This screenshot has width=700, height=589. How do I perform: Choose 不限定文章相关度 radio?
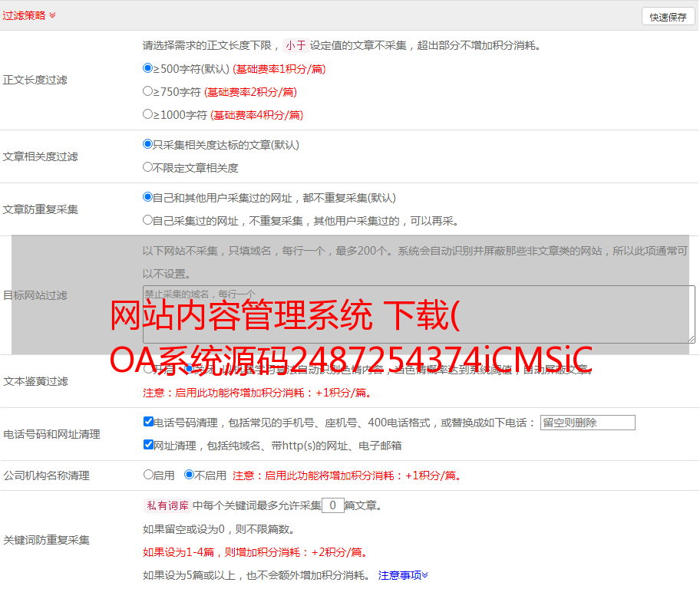click(x=147, y=167)
